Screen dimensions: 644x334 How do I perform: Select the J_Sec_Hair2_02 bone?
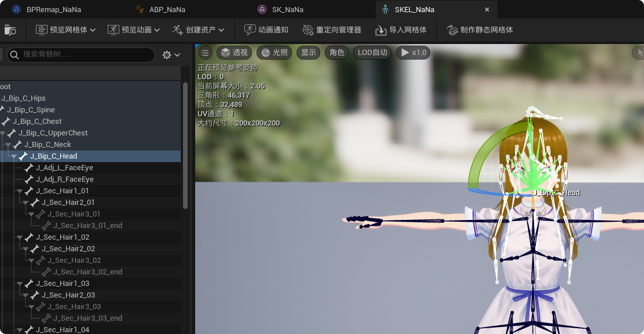click(68, 249)
